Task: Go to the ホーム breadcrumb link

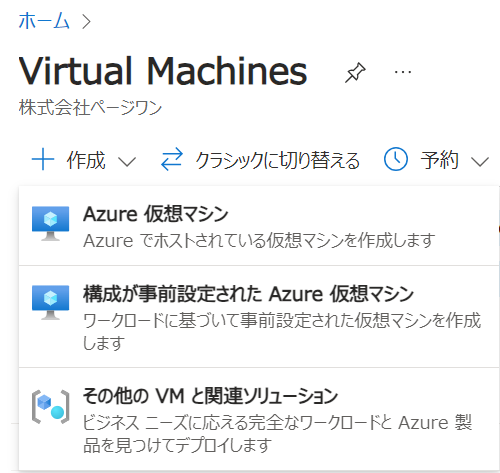Action: pyautogui.click(x=44, y=21)
